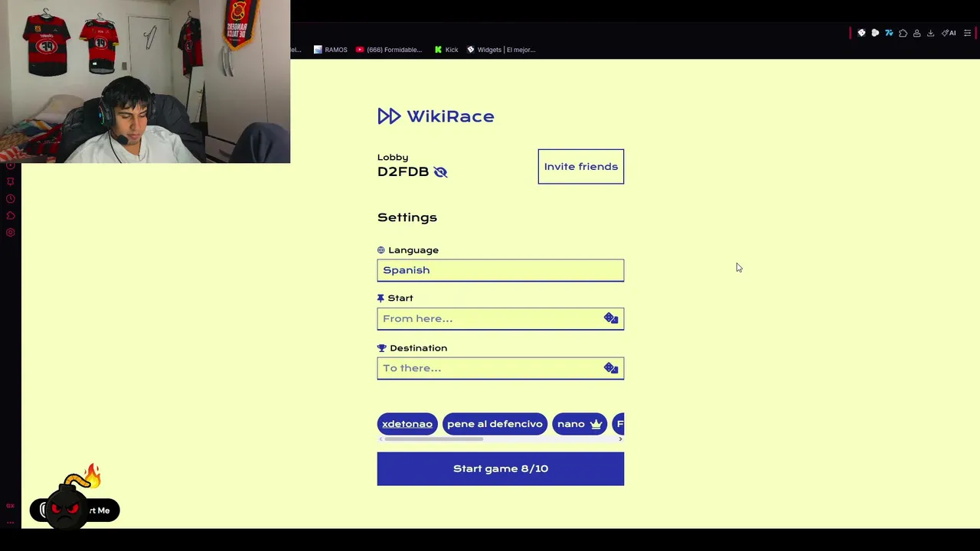
Task: Open sidebar settings gear icon
Action: coord(10,233)
